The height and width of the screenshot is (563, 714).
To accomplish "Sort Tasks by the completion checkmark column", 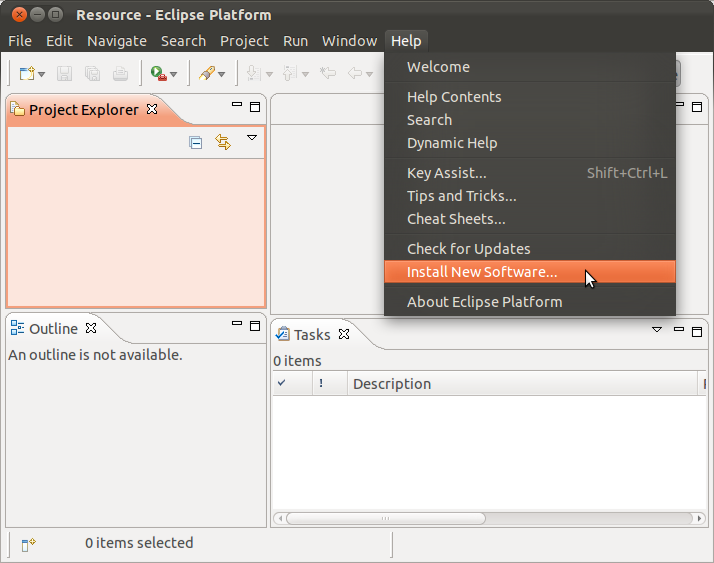I will click(292, 383).
